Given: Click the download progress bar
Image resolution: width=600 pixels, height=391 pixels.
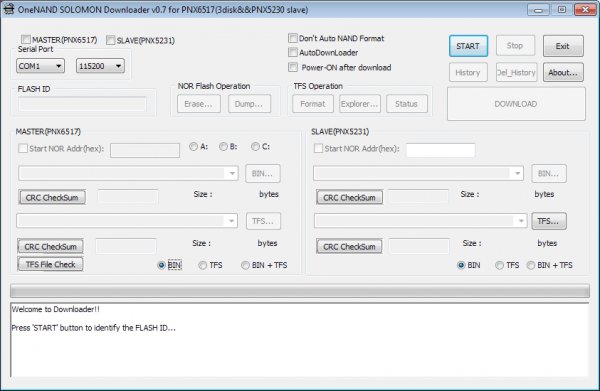Looking at the screenshot, I should pyautogui.click(x=300, y=291).
